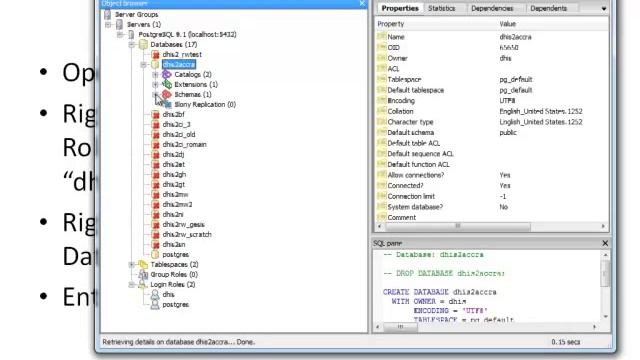
Task: Open the tabs overflow dropdown arrow
Action: 604,9
